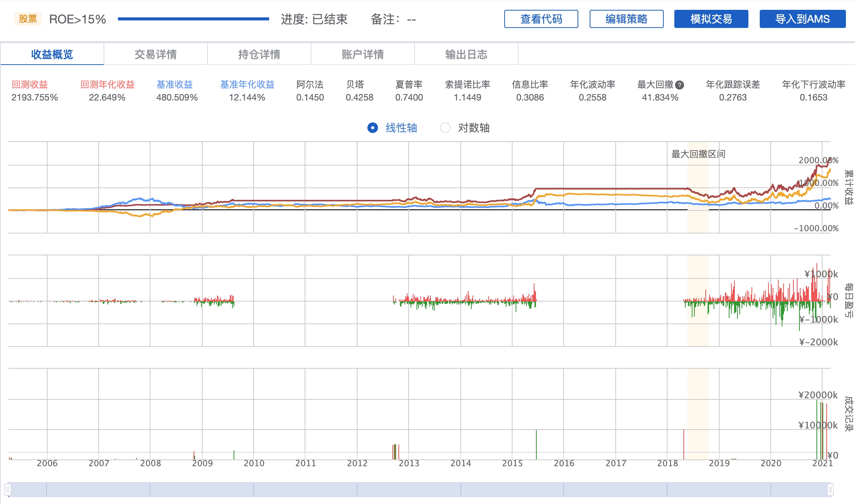855x504 pixels.
Task: Click the 基准收益 metric label
Action: tap(175, 85)
